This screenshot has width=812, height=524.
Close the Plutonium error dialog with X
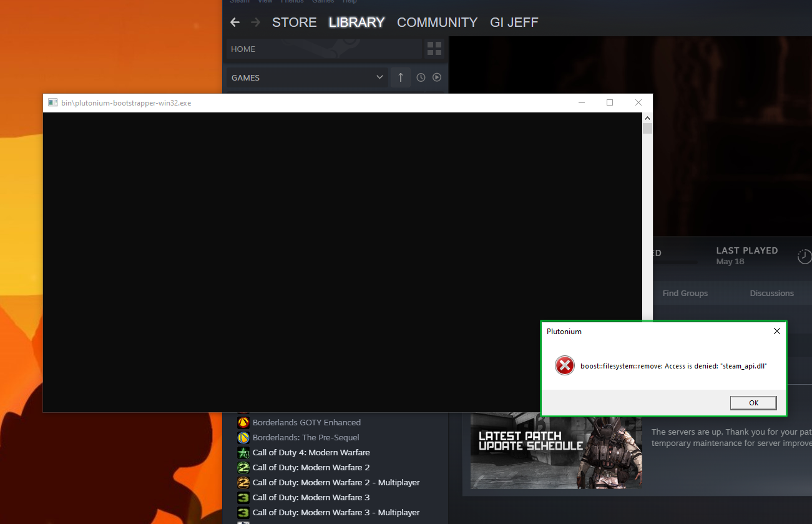click(776, 331)
